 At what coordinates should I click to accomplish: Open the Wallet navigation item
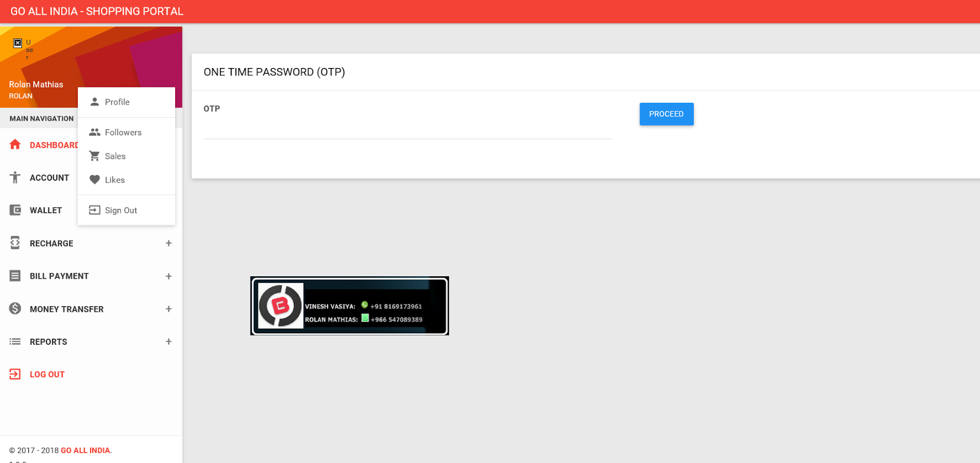46,211
